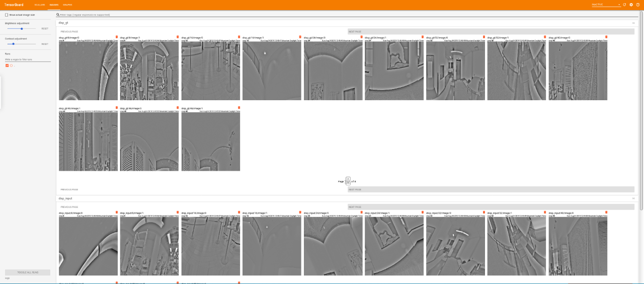Click the orange run marker on disp_input/24/image/1

tap(423, 212)
